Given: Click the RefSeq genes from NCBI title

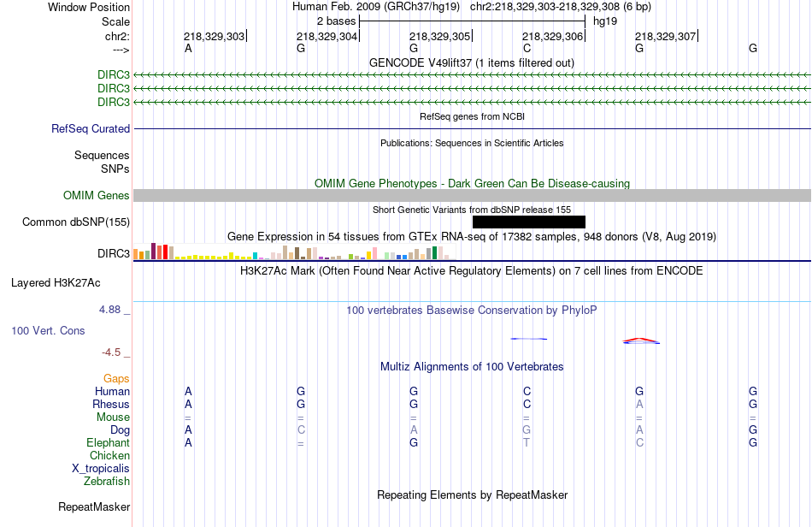Looking at the screenshot, I should pyautogui.click(x=473, y=116).
